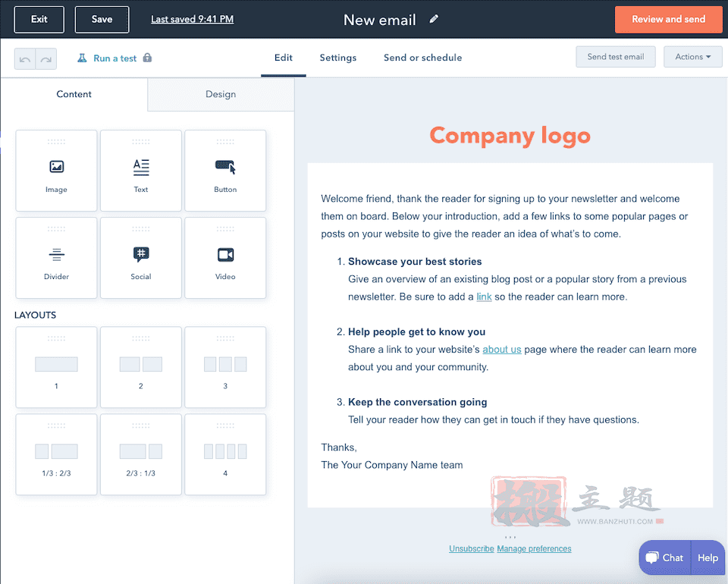Click the 'Thanks,' sign-off line

tap(339, 447)
